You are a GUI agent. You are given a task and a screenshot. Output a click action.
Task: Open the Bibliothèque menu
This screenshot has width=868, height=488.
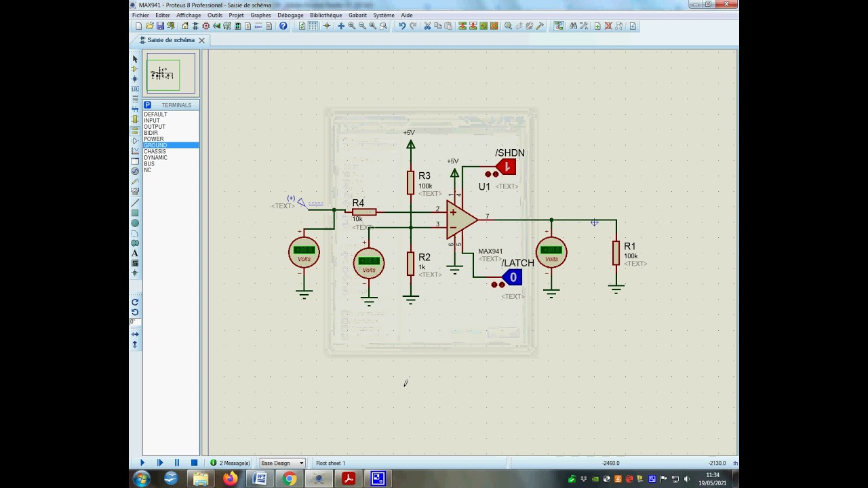pos(326,15)
